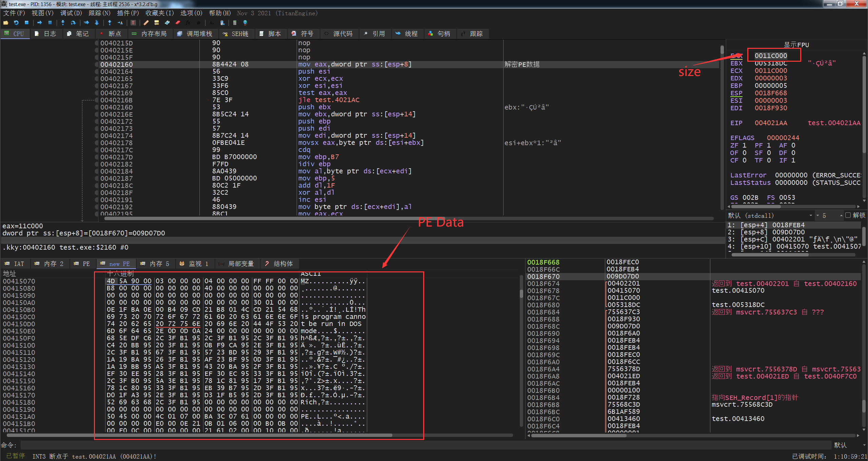
Task: Switch to the SEH链 tab
Action: 236,34
